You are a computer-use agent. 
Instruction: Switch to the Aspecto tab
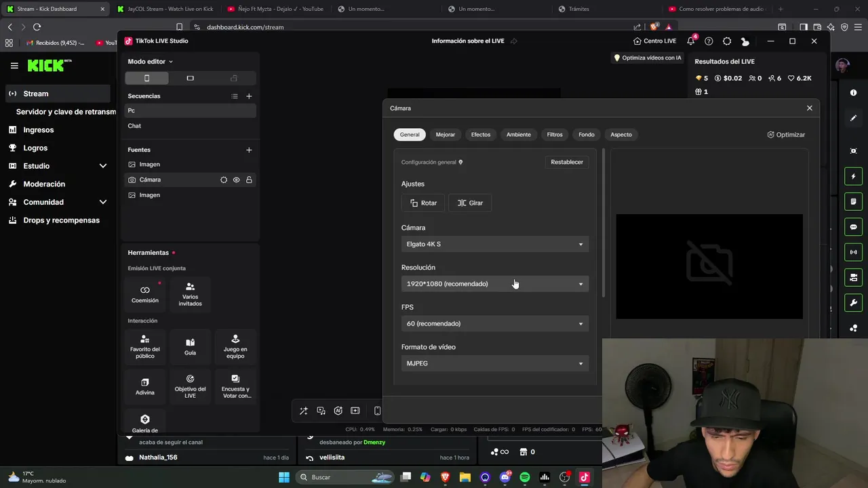pos(621,134)
